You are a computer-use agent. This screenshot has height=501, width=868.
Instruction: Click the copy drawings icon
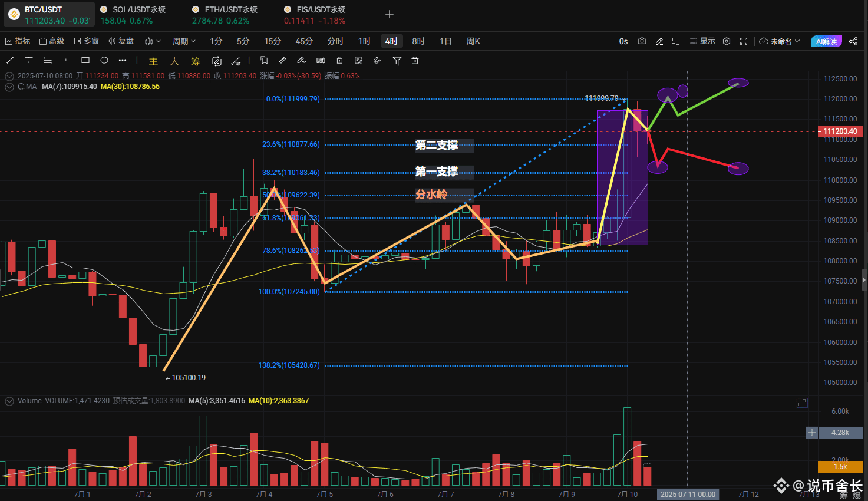pos(264,60)
